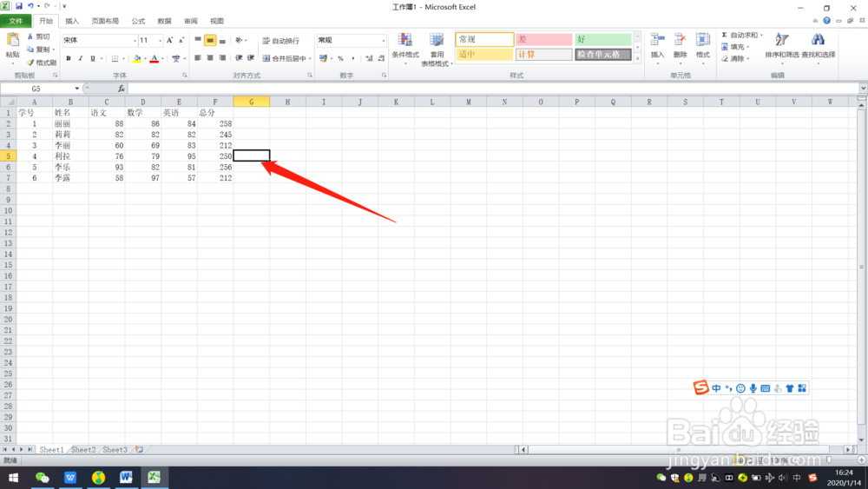Click the Copy (复制) icon
This screenshot has height=489, width=868.
30,50
